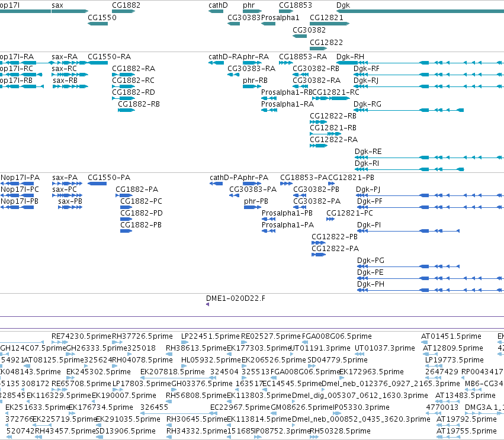Click protein Nop17l-PA label

(20, 178)
